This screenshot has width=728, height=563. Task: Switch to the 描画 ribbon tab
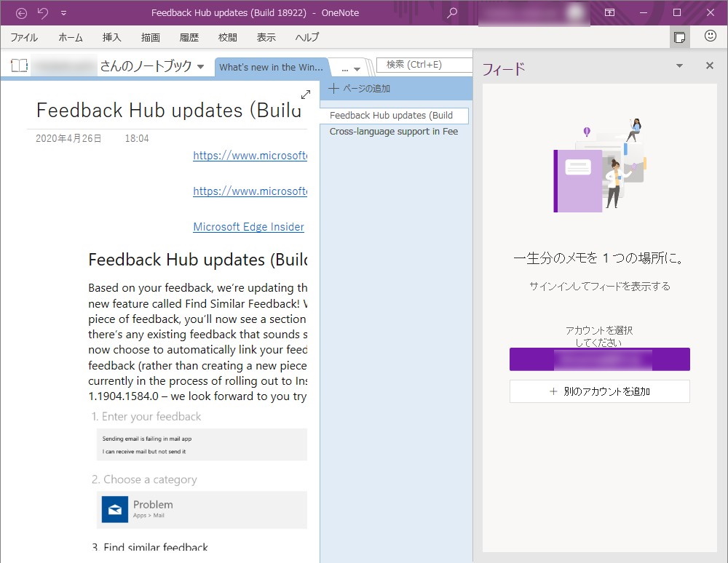tap(151, 37)
